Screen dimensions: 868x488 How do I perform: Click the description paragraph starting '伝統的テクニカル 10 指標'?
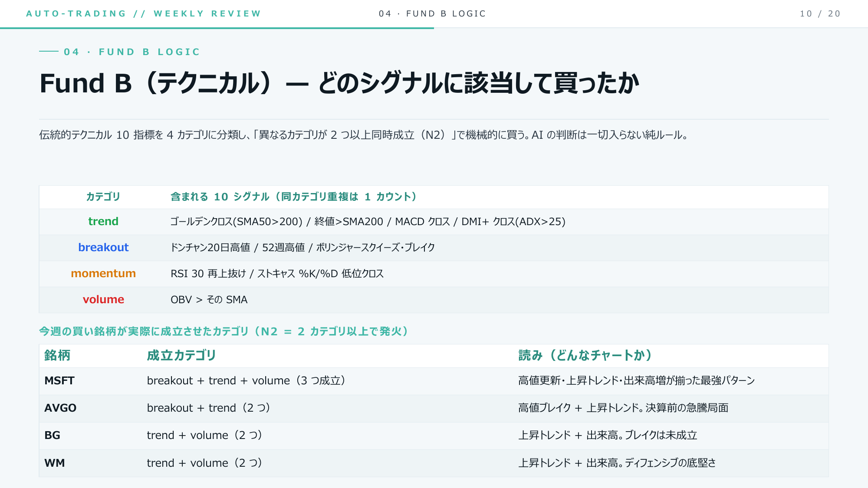[364, 135]
